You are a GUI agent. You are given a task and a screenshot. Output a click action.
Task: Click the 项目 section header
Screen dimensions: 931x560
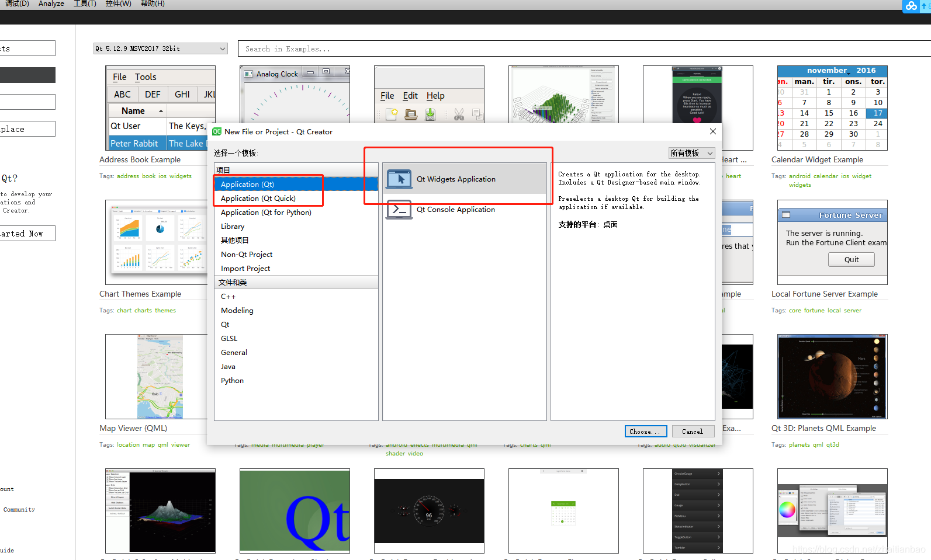(x=296, y=170)
